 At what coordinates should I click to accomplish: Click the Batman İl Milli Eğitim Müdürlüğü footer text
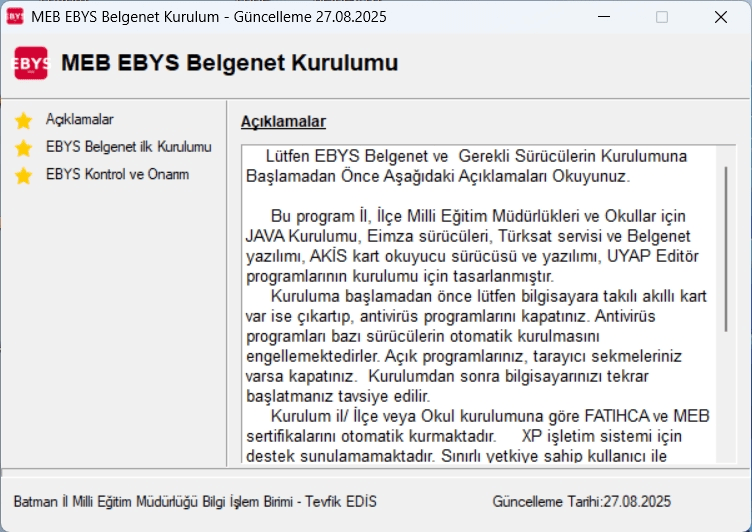tap(195, 502)
